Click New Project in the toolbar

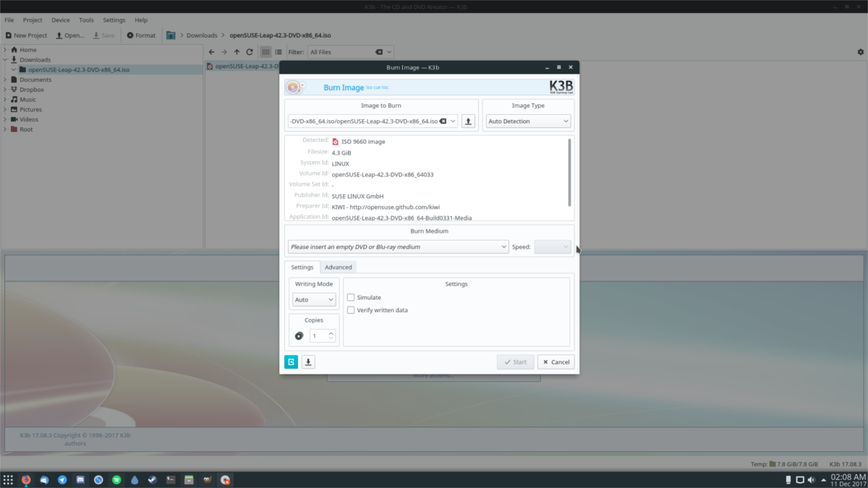(26, 35)
